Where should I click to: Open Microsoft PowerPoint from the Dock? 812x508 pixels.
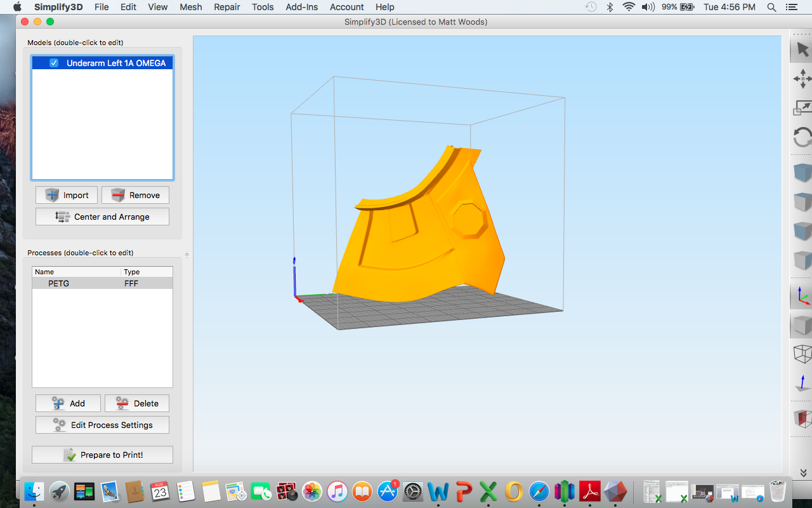click(x=464, y=491)
